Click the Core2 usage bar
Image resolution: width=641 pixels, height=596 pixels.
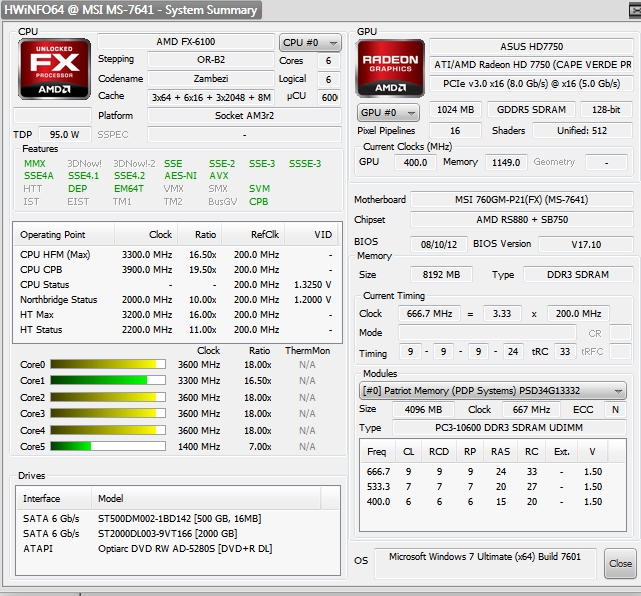[x=108, y=397]
